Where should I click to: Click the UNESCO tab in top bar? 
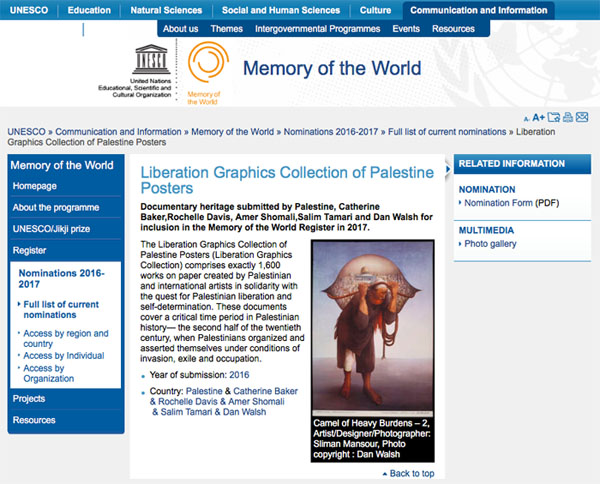[x=29, y=10]
